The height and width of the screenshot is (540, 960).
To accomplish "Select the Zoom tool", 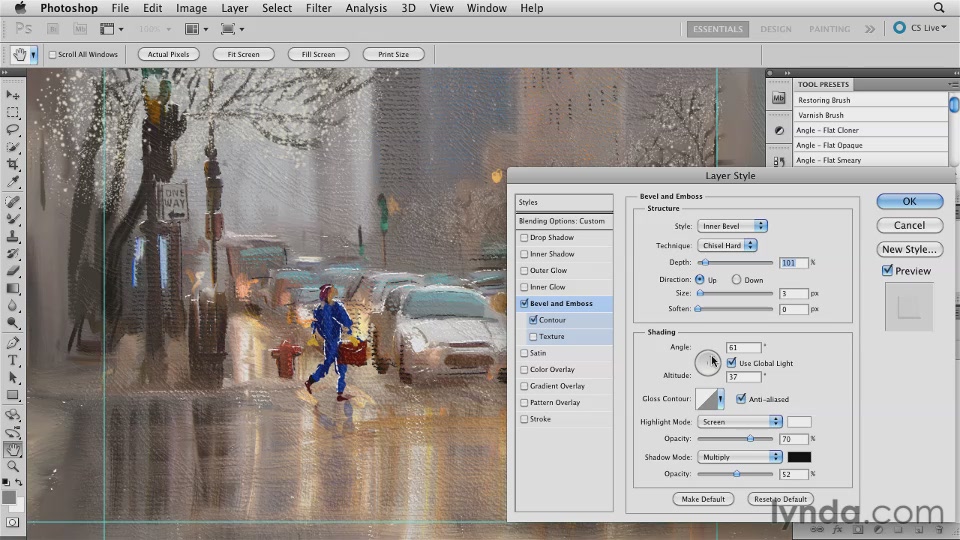I will tap(12, 467).
